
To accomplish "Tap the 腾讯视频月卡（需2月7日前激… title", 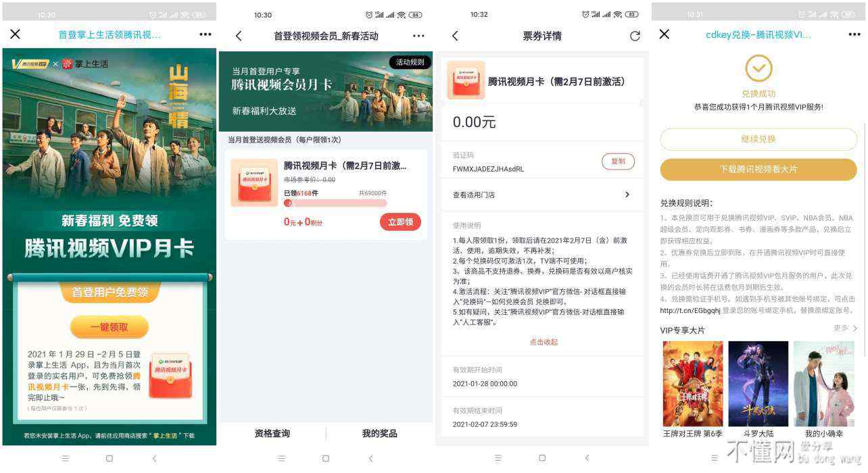I will pos(345,166).
